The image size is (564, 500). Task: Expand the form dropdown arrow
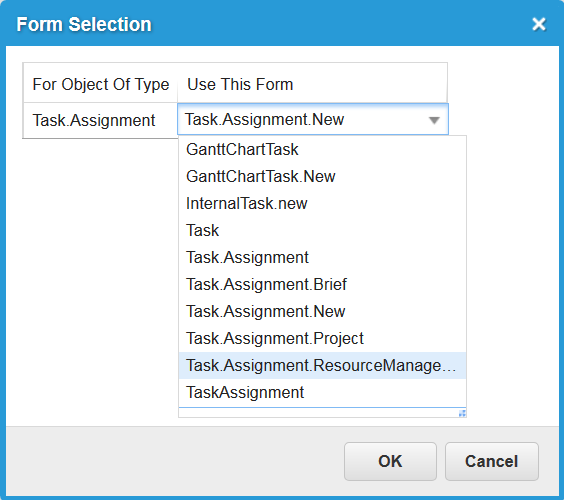pyautogui.click(x=435, y=120)
